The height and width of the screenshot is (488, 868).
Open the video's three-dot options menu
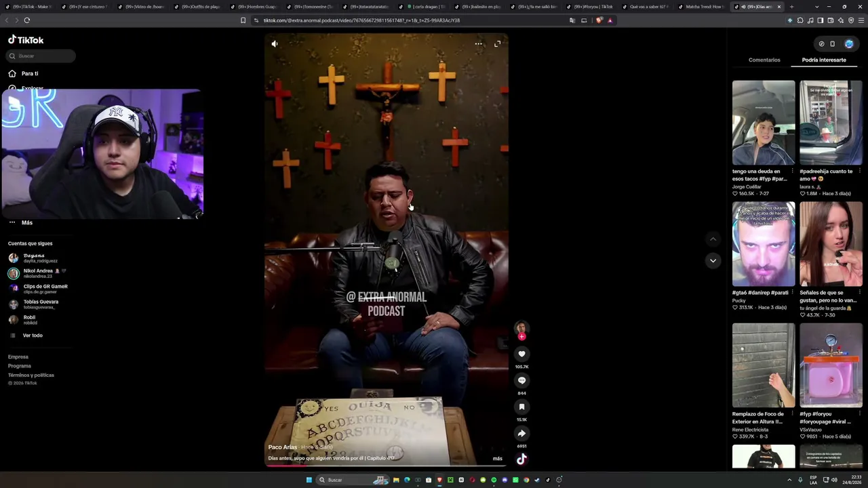[x=478, y=43]
